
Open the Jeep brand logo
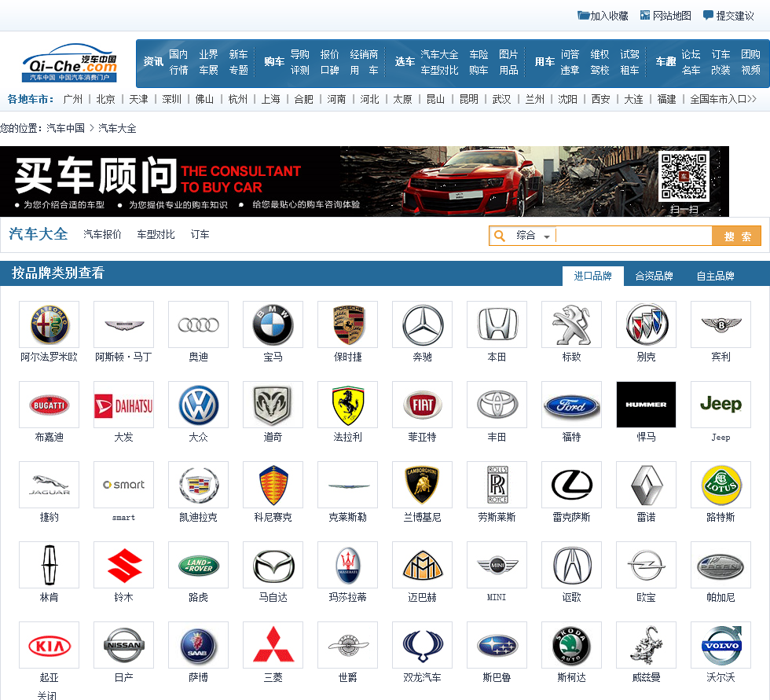pyautogui.click(x=721, y=405)
